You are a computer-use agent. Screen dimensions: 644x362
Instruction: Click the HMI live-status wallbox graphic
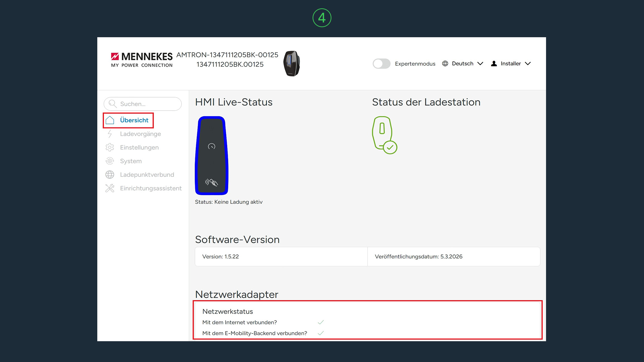(212, 156)
